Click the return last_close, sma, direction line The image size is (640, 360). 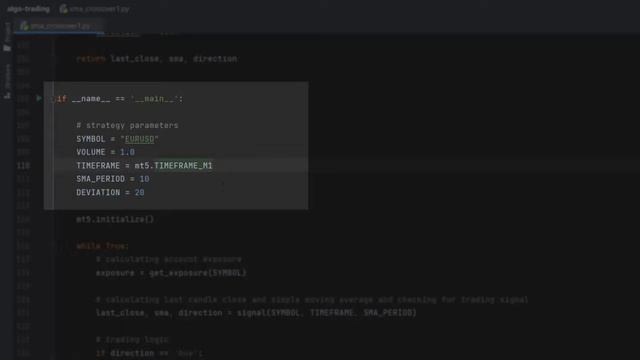click(157, 59)
